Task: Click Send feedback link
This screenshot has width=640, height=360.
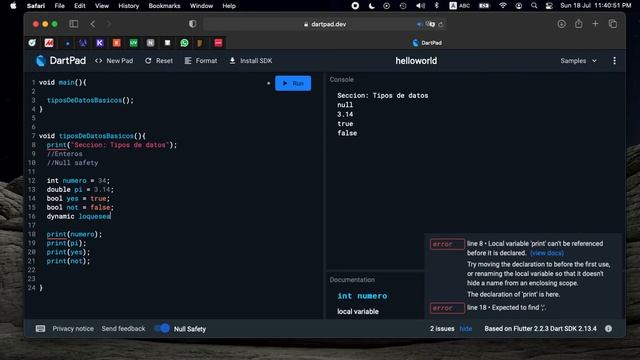Action: point(123,329)
